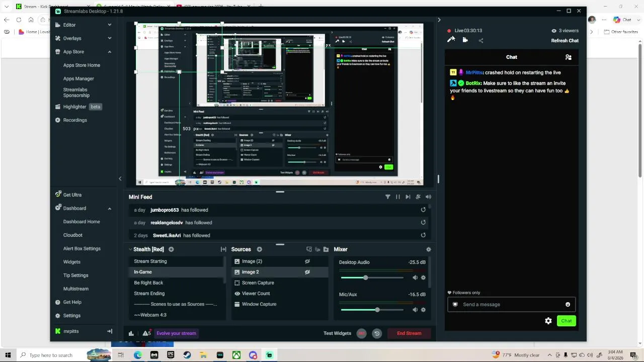
Task: Log out using the mrpitts arrow icon
Action: [109, 331]
